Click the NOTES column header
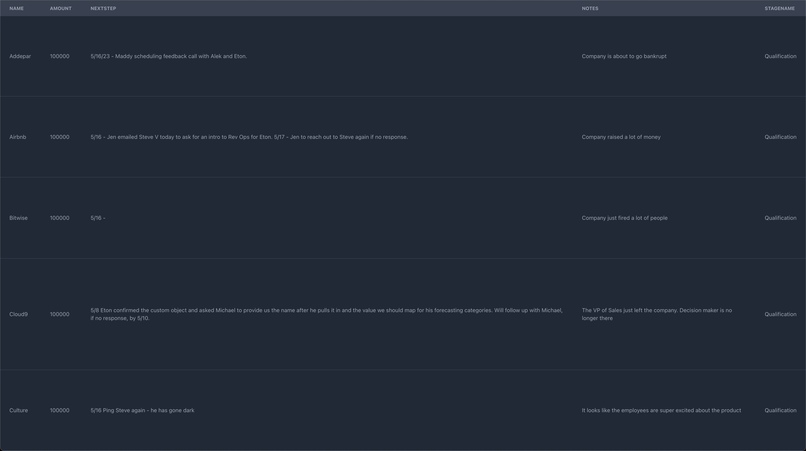This screenshot has width=806, height=451. click(590, 8)
